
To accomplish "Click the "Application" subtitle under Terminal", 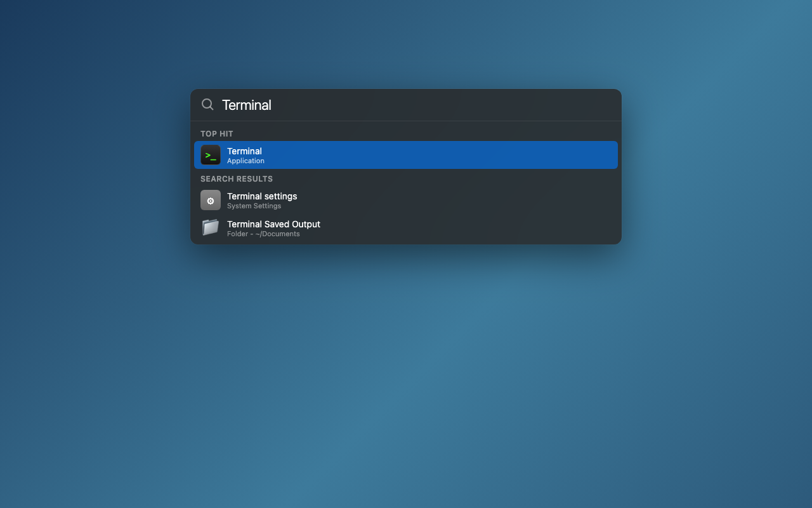I will click(x=246, y=161).
